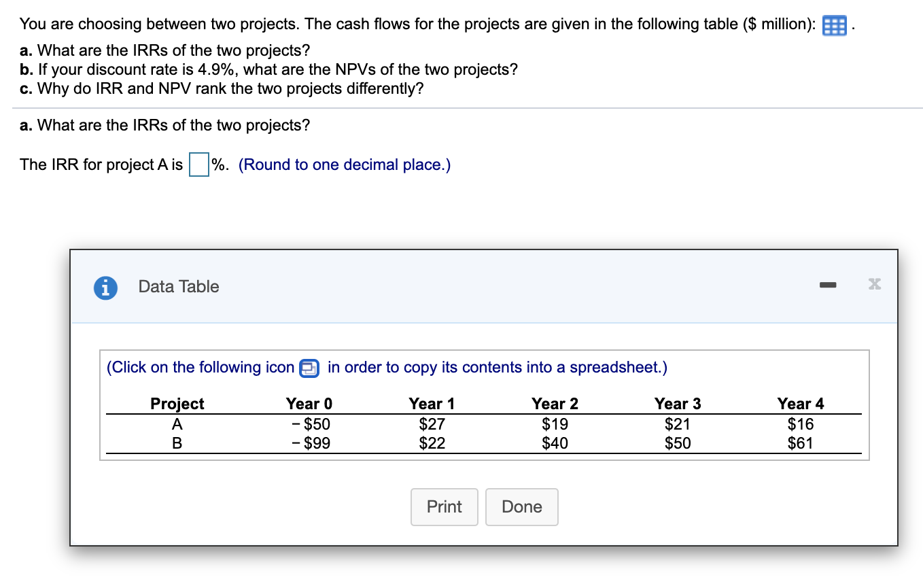Viewport: 923px width, 588px height.
Task: Select the row label B
Action: pos(177,443)
